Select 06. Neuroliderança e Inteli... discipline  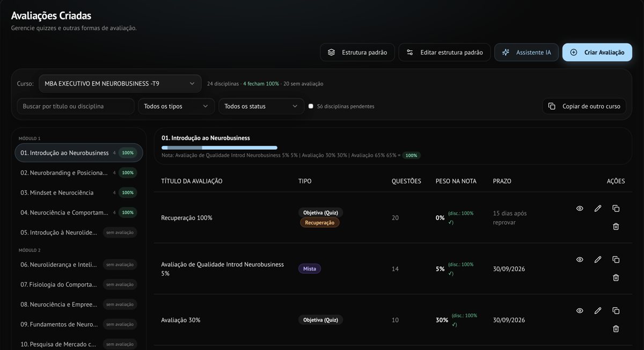point(79,265)
